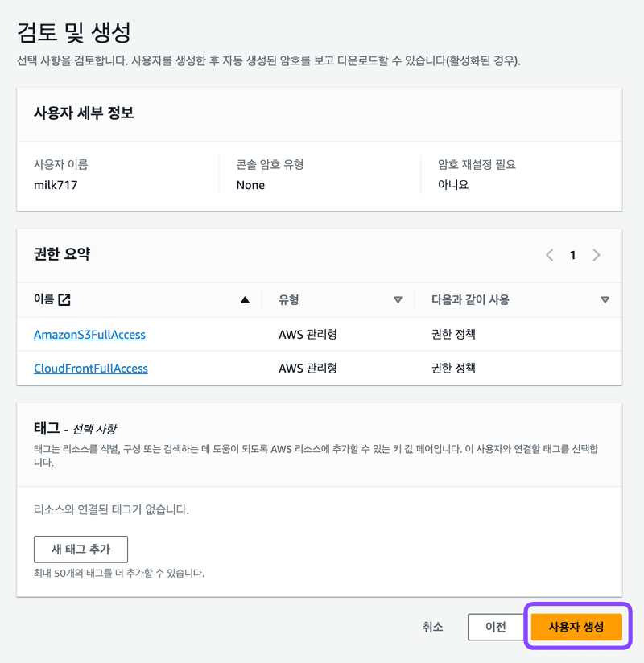Click the sort triangle for 다음과 같이 사용
644x663 pixels.
[605, 300]
